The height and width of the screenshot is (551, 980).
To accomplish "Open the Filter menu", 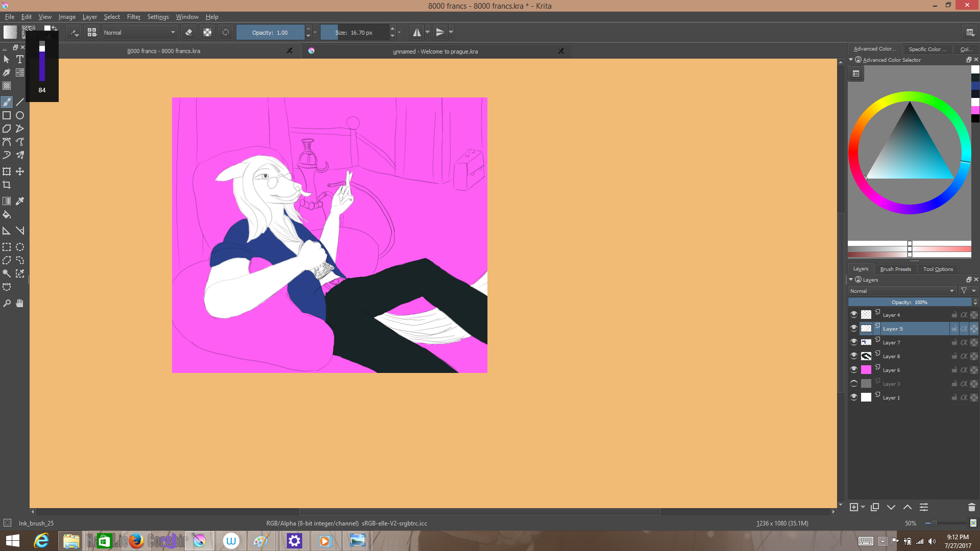I will tap(133, 17).
